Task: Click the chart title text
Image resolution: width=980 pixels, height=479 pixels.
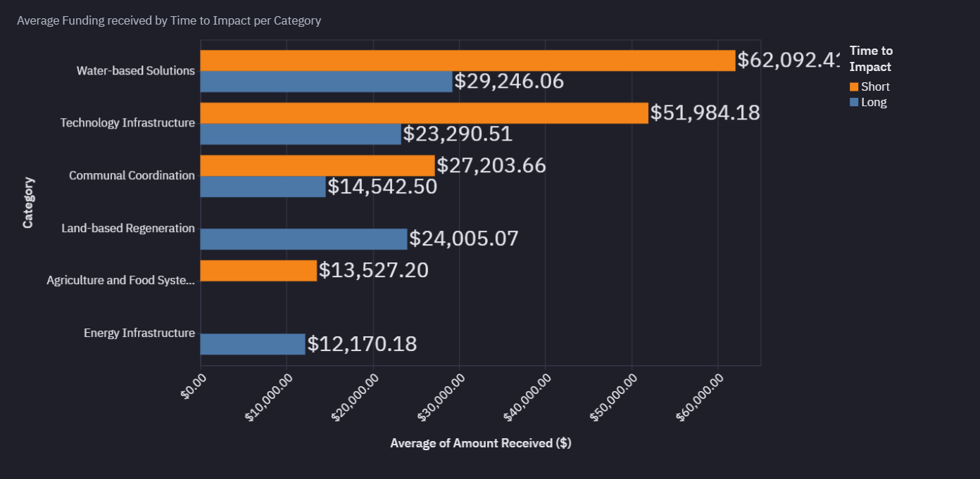Action: tap(169, 20)
